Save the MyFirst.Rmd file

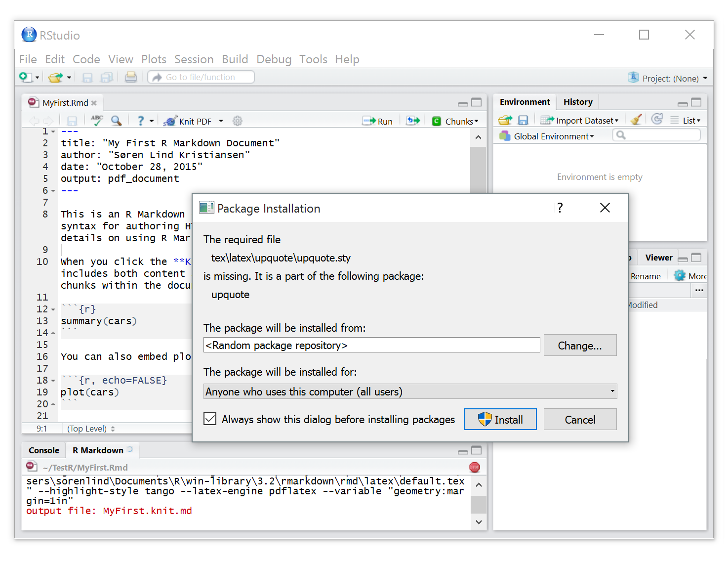pyautogui.click(x=72, y=120)
